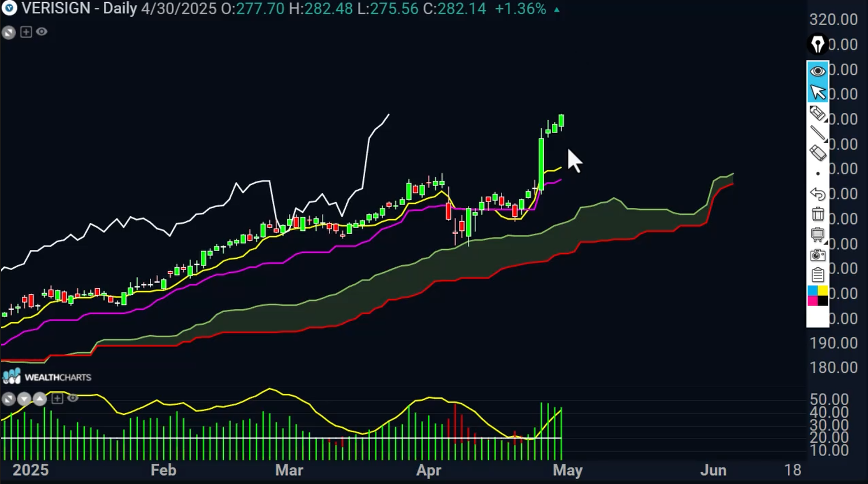This screenshot has height=484, width=868.
Task: Click the +1.36% change value
Action: pos(521,8)
